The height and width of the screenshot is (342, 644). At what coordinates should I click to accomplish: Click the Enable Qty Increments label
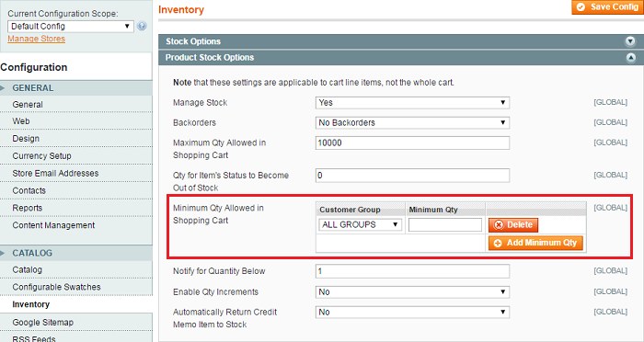click(x=215, y=292)
